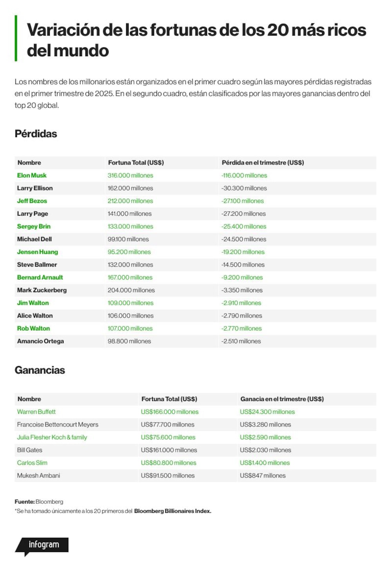Viewport: 392px width, 565px height.
Task: Click Bernard Arnault's -9.200 millones loss
Action: point(242,277)
